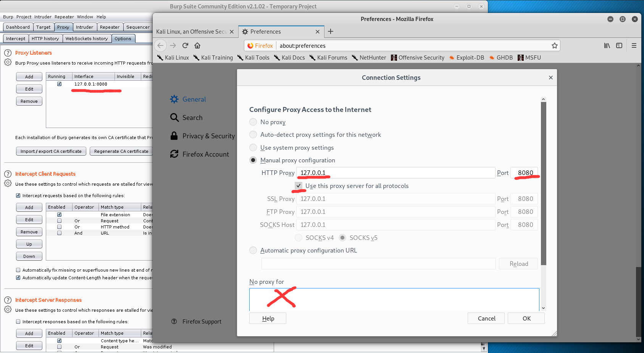This screenshot has width=644, height=353.
Task: Click Help button in Connection Settings
Action: pyautogui.click(x=268, y=318)
